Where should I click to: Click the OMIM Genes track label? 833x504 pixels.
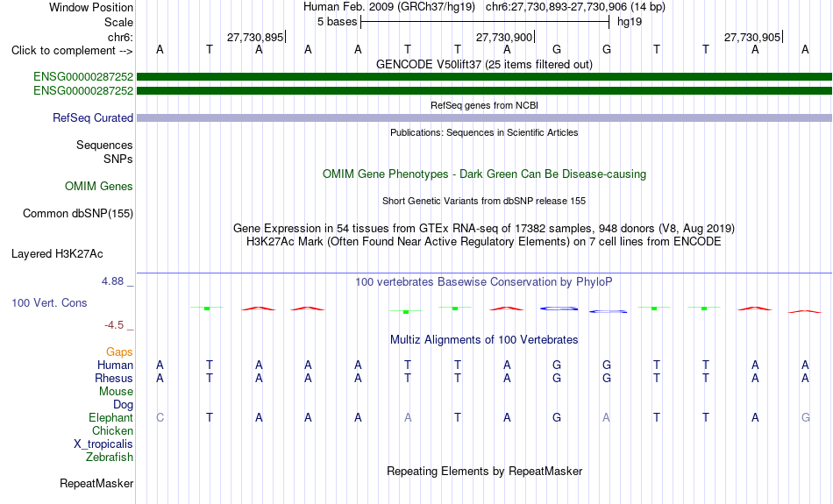[99, 187]
